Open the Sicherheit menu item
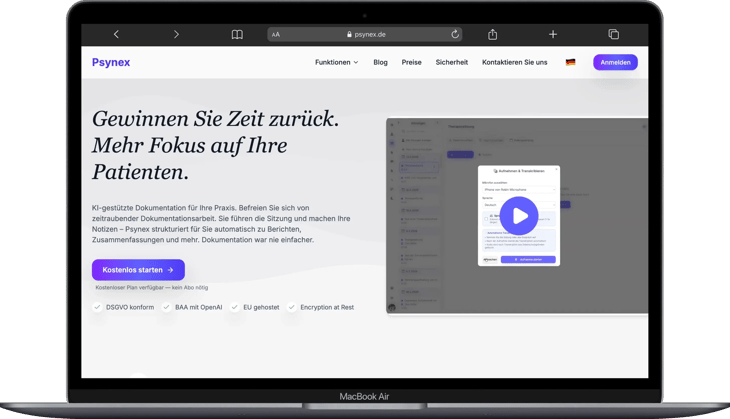 pyautogui.click(x=452, y=62)
